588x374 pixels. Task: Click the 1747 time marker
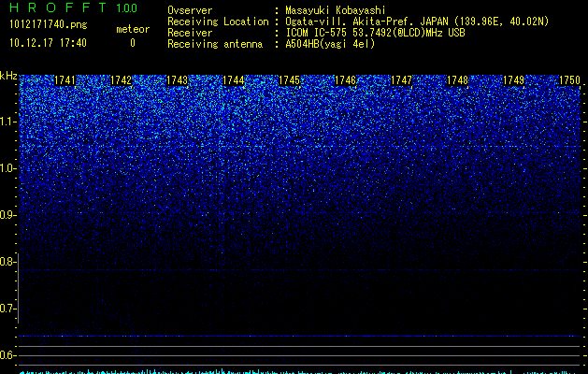tap(401, 80)
